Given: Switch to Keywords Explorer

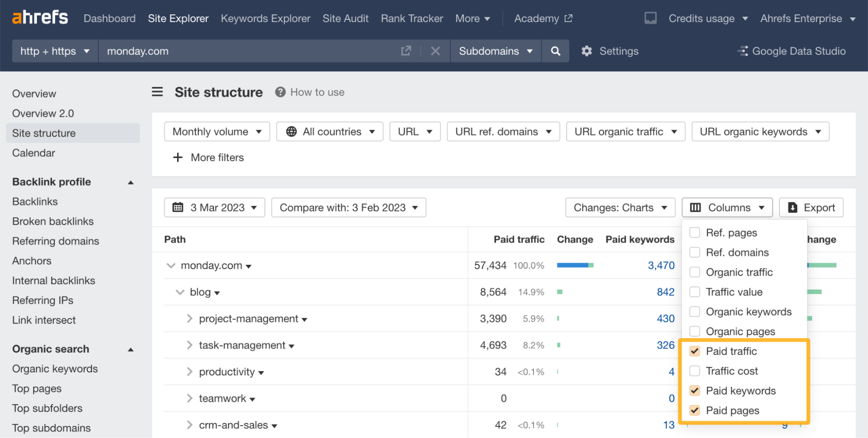Looking at the screenshot, I should coord(265,18).
